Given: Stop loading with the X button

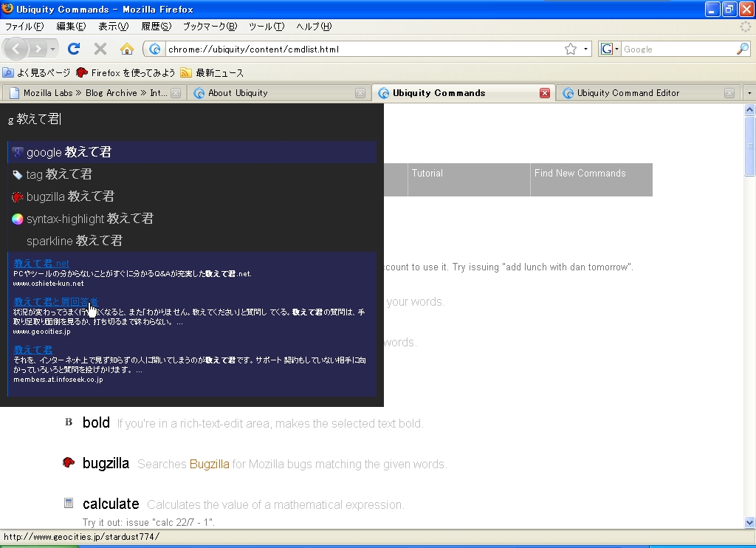Looking at the screenshot, I should (x=100, y=49).
